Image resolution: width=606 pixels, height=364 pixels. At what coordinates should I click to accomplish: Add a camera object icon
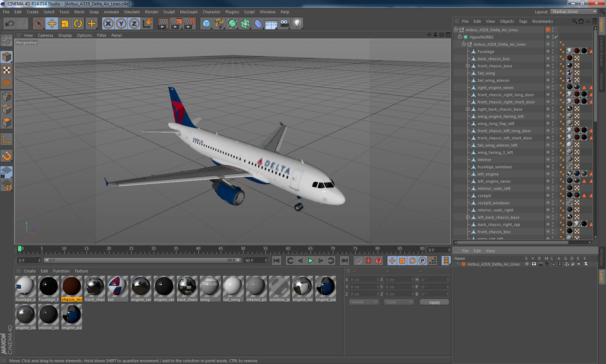[x=284, y=24]
